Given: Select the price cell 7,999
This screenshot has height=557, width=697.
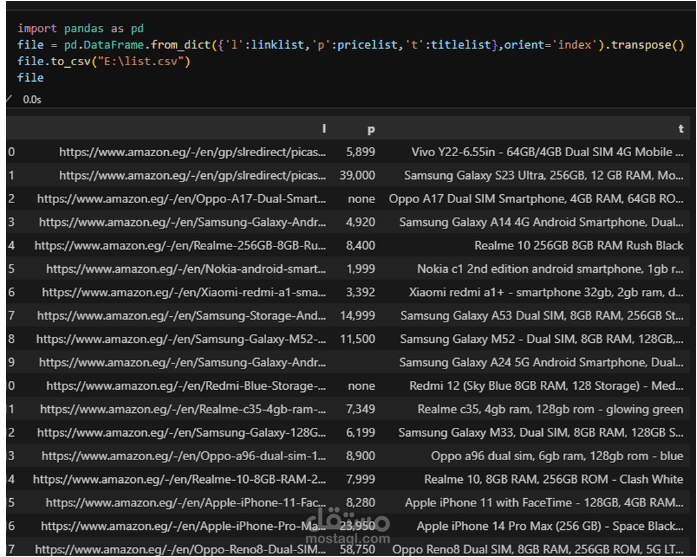Looking at the screenshot, I should (x=361, y=479).
